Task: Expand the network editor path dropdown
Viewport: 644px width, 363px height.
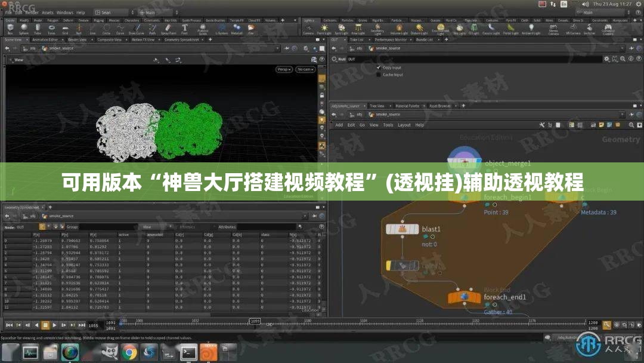Action: [623, 115]
